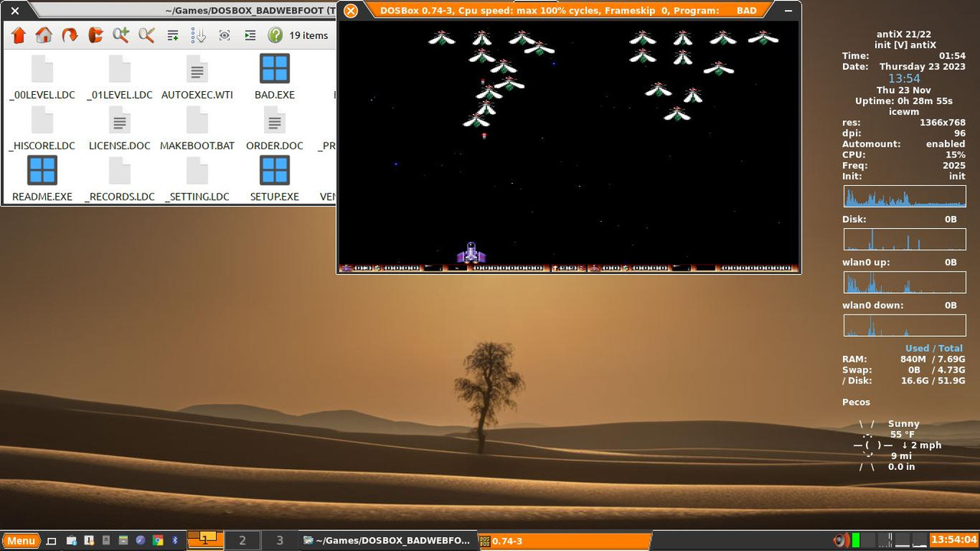Click the taskbar clock 13:54:04
Screen dimensions: 980x551
point(953,540)
